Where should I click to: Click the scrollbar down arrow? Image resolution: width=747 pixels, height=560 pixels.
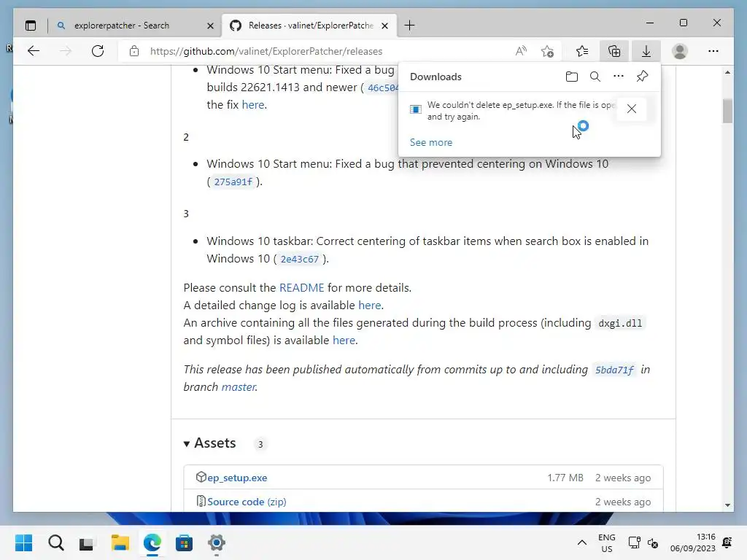pos(727,505)
